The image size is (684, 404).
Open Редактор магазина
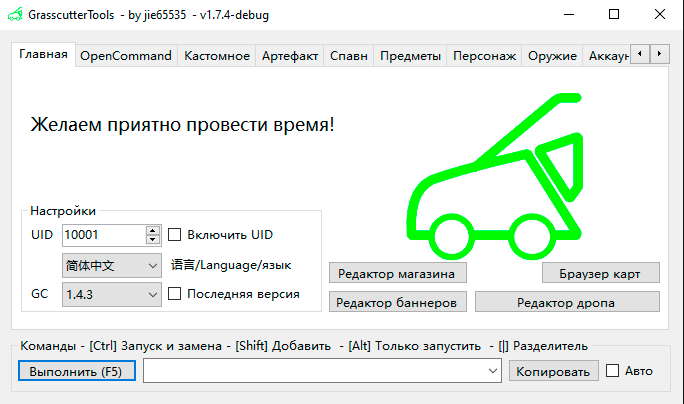pos(397,273)
